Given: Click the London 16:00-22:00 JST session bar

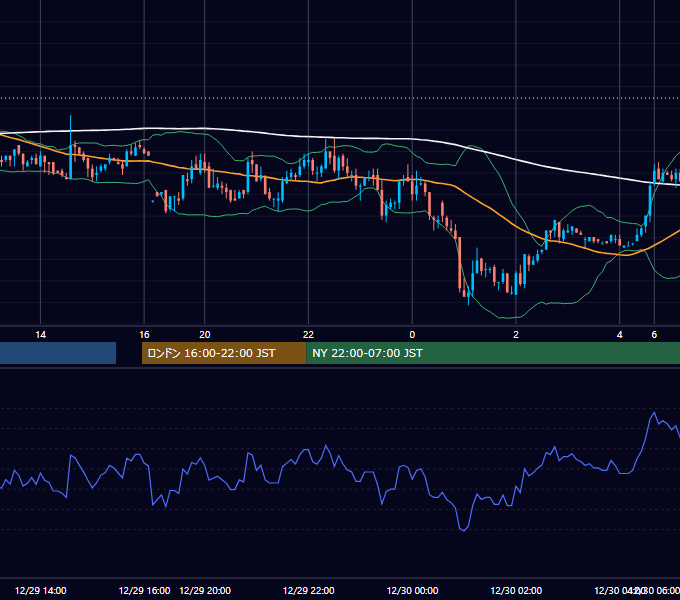Looking at the screenshot, I should click(224, 353).
